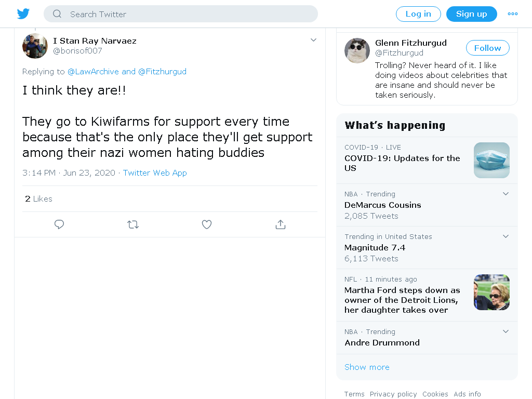Click the Log in button
This screenshot has height=399, width=532.
418,14
